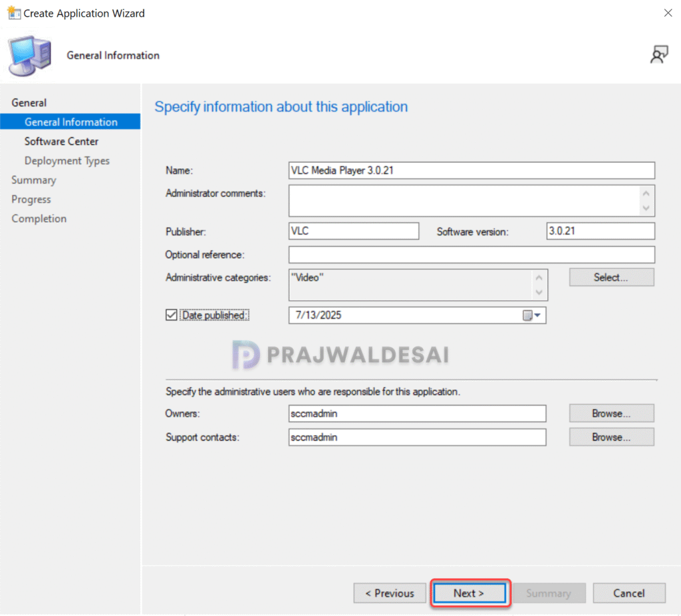This screenshot has width=681, height=616.
Task: Go to Deployment Types step
Action: point(67,161)
